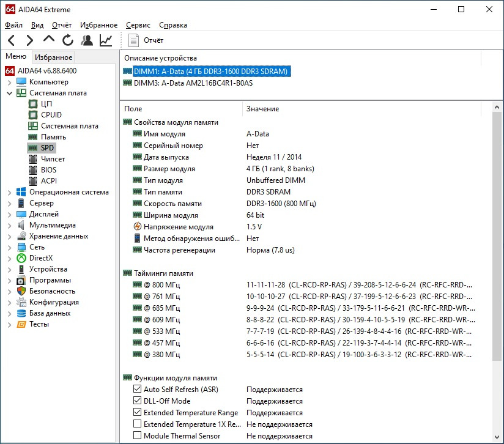
Task: Click the vertical scrollbar of details list
Action: [x=498, y=245]
